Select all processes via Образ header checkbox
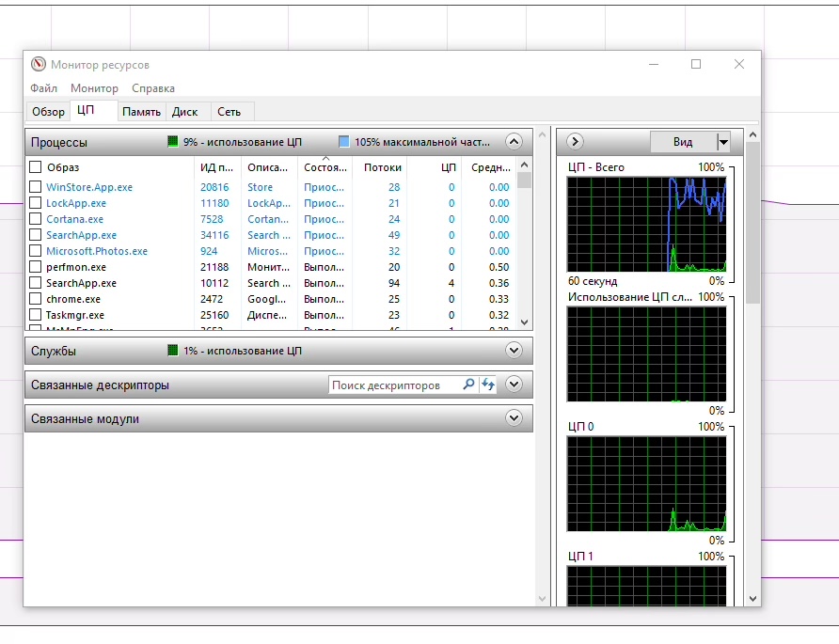This screenshot has height=644, width=839. [x=36, y=167]
